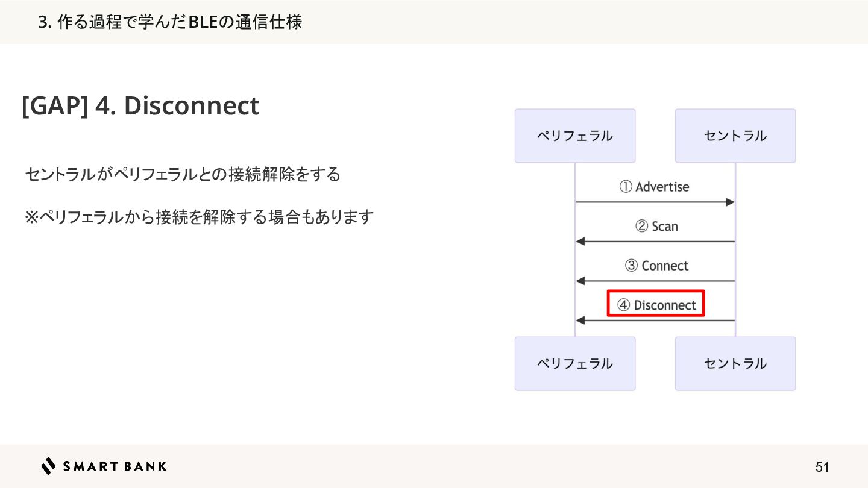The image size is (868, 488).
Task: Click the sentence ending with 接続解除をする
Action: click(183, 175)
